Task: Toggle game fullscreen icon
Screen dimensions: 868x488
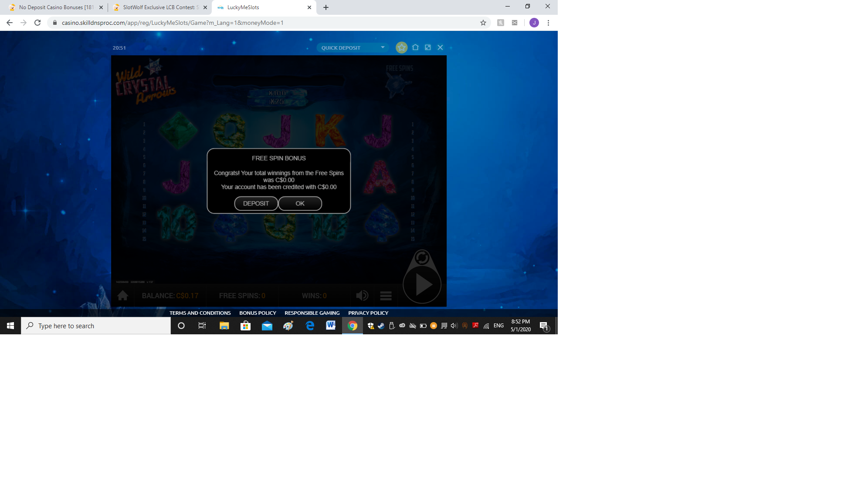Action: (427, 47)
